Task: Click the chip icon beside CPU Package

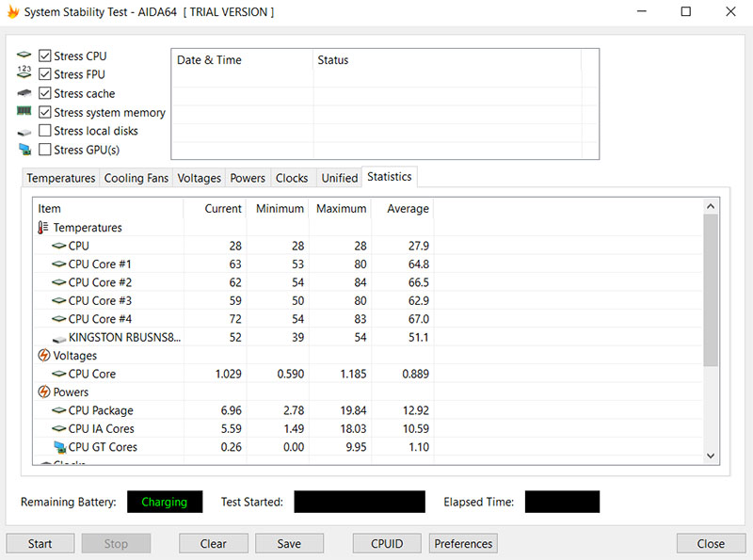Action: pos(59,410)
